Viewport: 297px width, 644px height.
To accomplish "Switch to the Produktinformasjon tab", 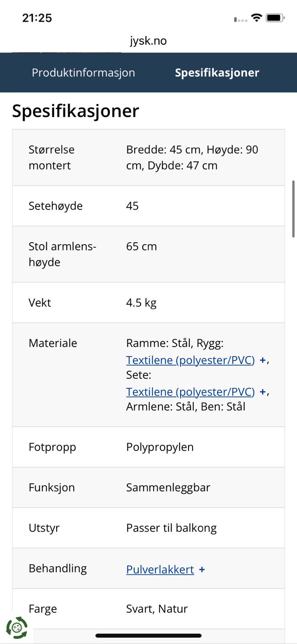I will (83, 72).
